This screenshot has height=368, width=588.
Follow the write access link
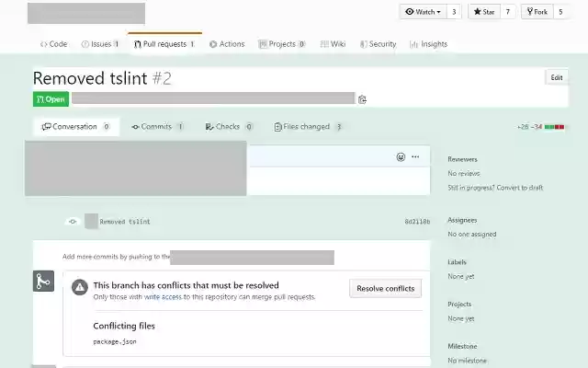pos(163,297)
